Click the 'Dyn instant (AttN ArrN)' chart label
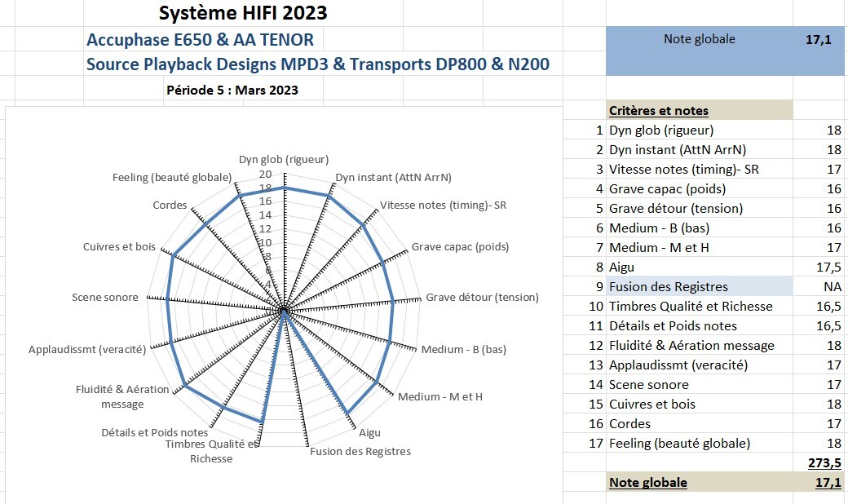The image size is (848, 504). pyautogui.click(x=393, y=177)
